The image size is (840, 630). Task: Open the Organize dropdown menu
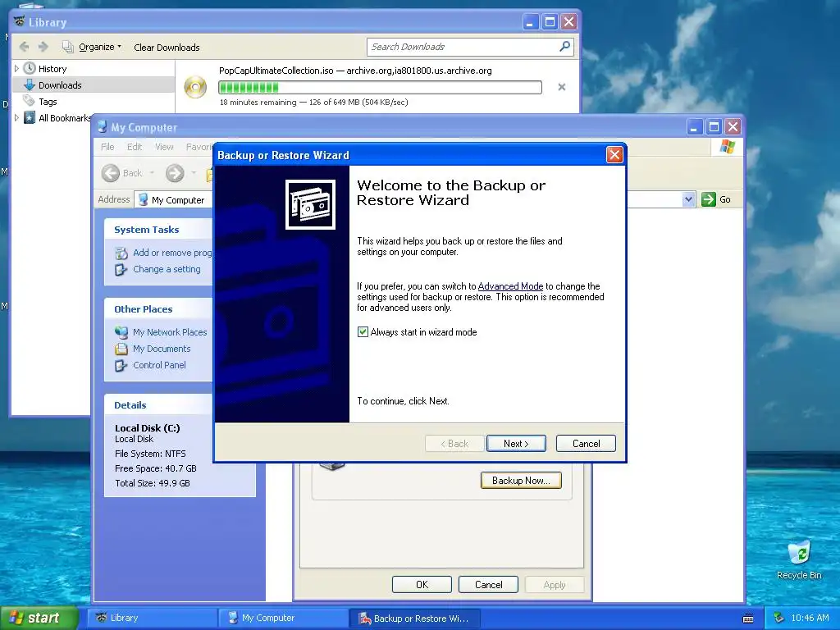pos(100,47)
